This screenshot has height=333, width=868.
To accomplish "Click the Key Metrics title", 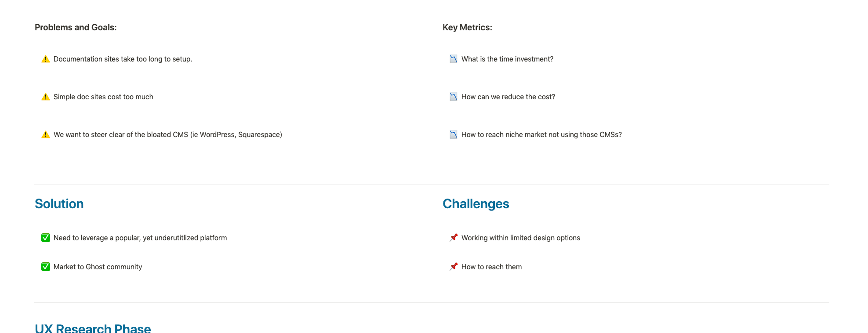I will pos(467,27).
